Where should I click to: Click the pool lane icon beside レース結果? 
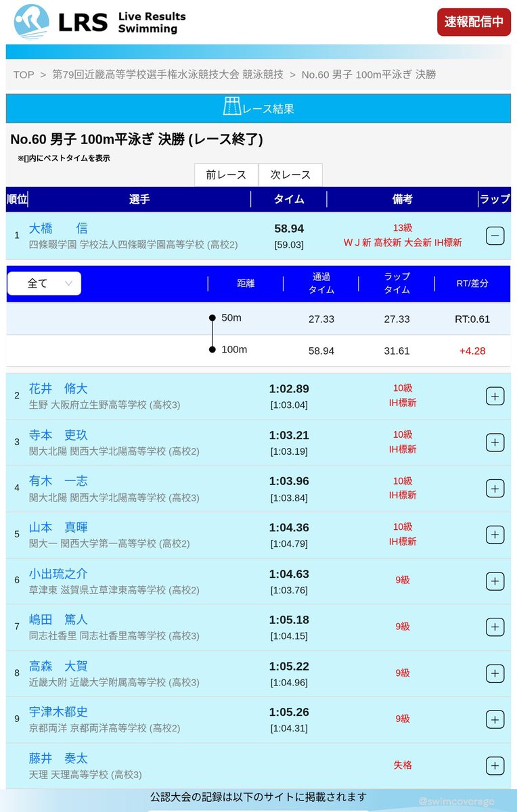(232, 107)
